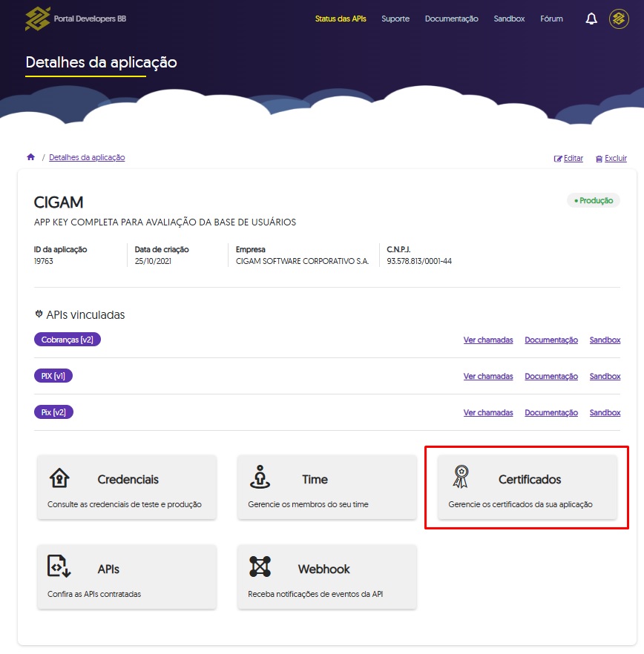Open the user profile avatar icon

pyautogui.click(x=619, y=19)
